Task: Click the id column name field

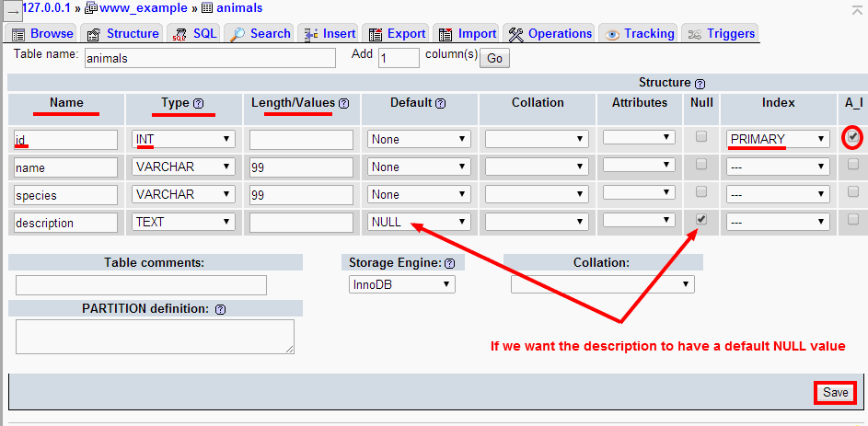Action: (66, 140)
